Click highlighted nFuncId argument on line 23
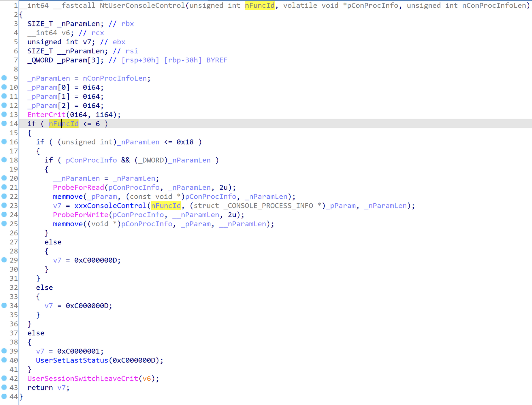The image size is (532, 405). [166, 206]
